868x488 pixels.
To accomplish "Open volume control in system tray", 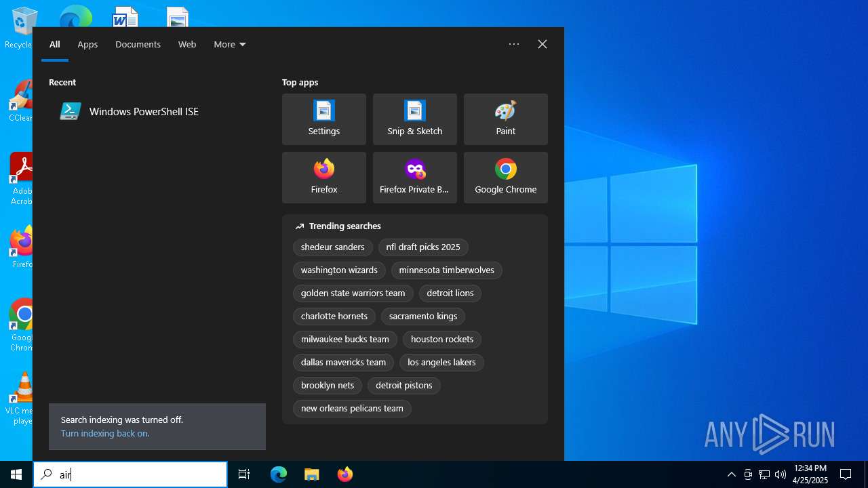I will [781, 474].
